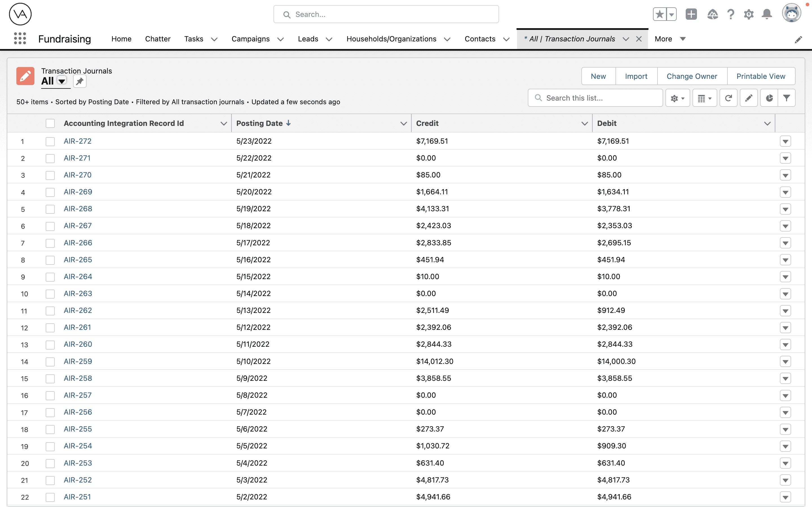The image size is (812, 507).
Task: Open the list filters panel
Action: click(787, 97)
